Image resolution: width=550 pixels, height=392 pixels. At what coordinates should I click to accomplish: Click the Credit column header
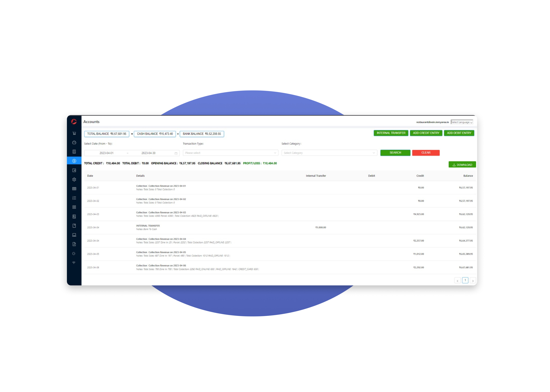click(420, 176)
